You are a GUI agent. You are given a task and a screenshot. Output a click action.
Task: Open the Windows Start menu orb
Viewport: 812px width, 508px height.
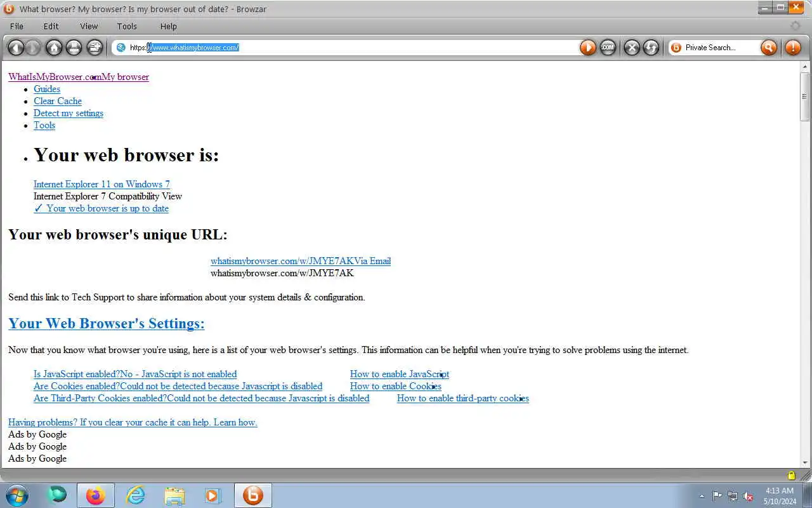[x=17, y=495]
